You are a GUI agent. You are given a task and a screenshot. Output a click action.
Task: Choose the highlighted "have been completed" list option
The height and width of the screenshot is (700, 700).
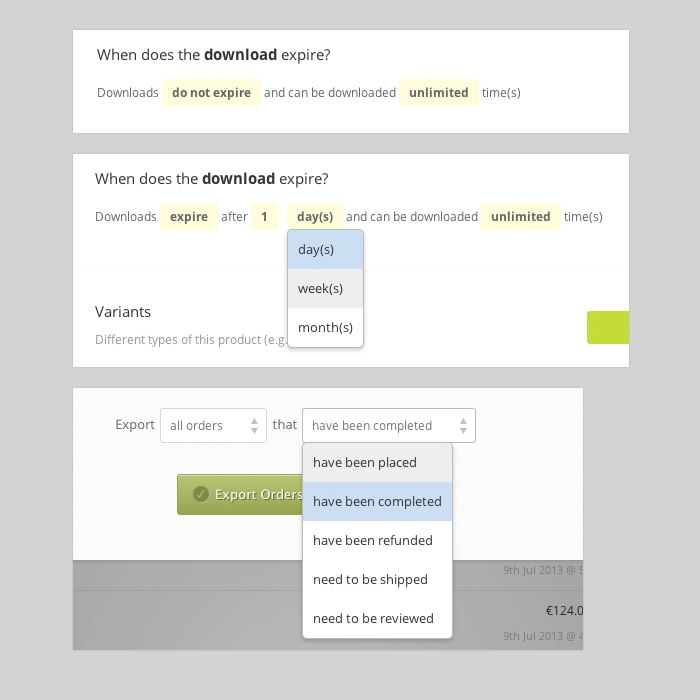click(x=377, y=502)
